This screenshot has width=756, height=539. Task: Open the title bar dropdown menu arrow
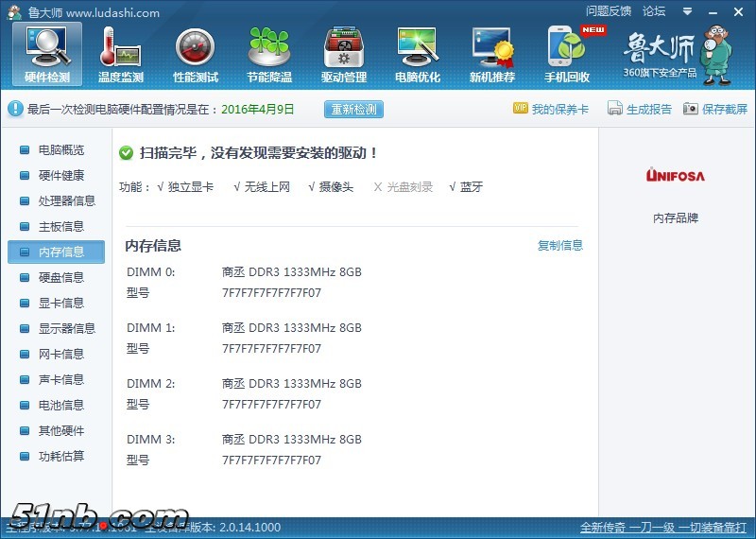(685, 11)
